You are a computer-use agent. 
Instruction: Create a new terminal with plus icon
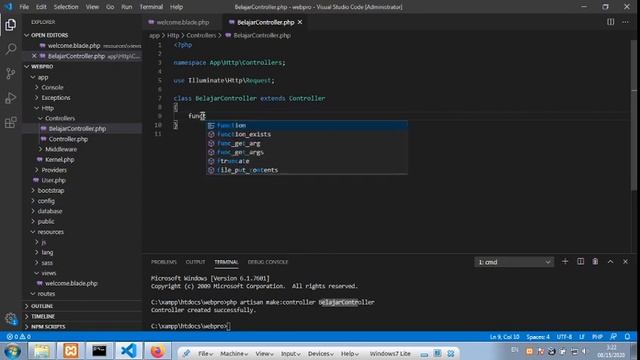565,262
